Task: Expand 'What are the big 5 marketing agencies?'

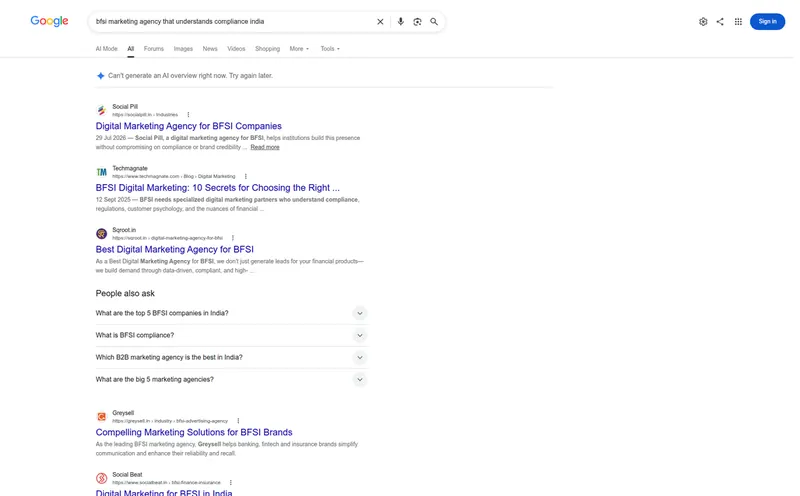Action: tap(360, 380)
